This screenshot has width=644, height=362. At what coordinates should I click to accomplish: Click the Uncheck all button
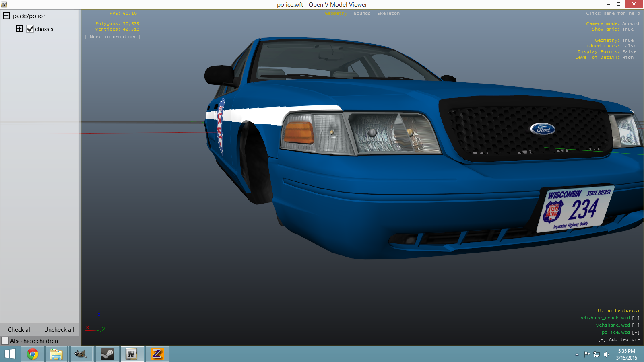click(59, 330)
